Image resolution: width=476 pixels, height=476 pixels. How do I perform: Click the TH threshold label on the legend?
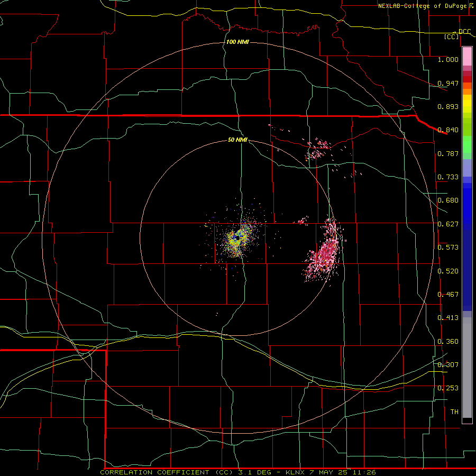(x=454, y=412)
